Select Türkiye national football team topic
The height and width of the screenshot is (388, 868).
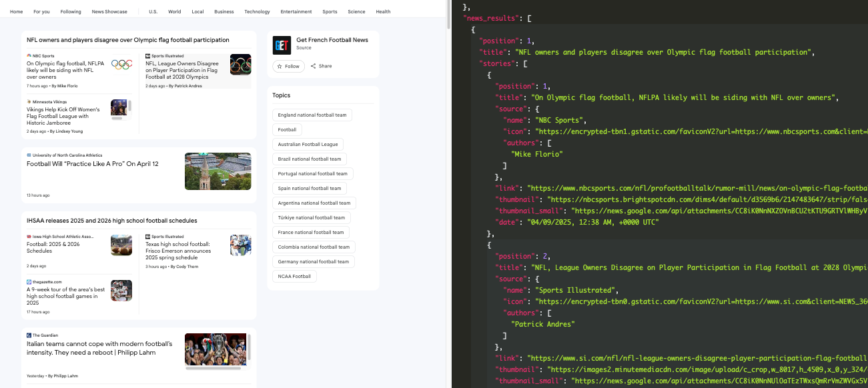pyautogui.click(x=312, y=217)
